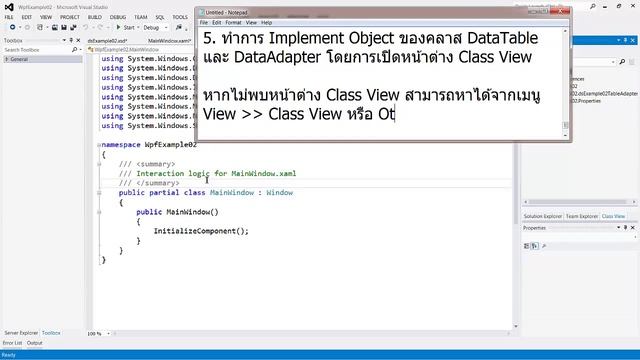
Task: Click the Undo toolbar icon
Action: pyautogui.click(x=85, y=27)
